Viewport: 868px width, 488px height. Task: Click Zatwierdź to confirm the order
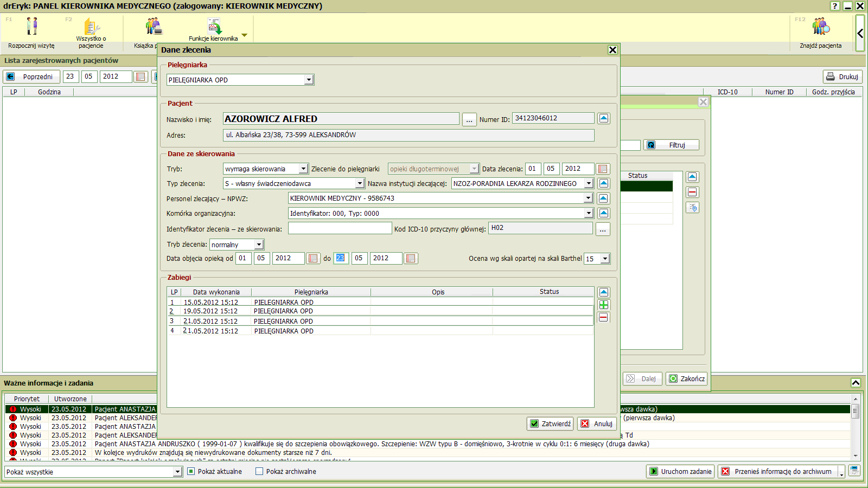(x=550, y=423)
